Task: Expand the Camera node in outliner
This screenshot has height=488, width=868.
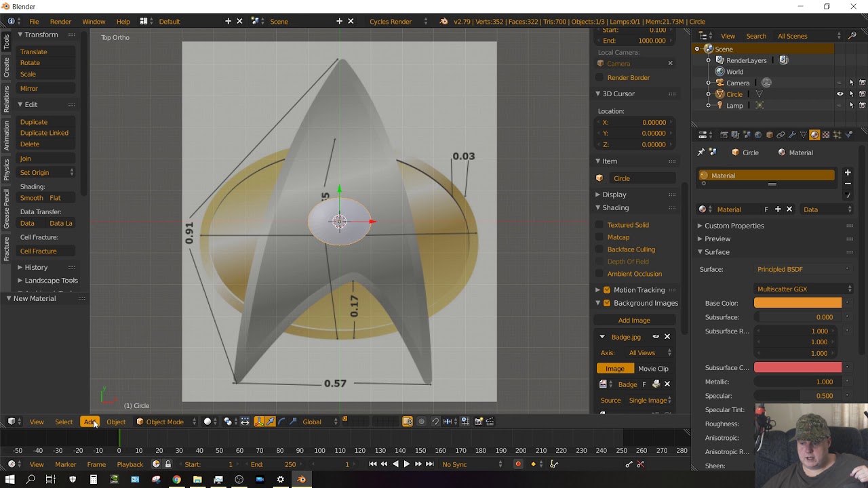Action: pos(709,83)
